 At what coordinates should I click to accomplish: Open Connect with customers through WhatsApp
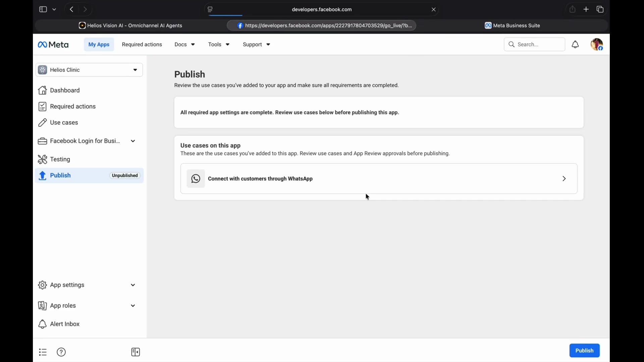[379, 179]
